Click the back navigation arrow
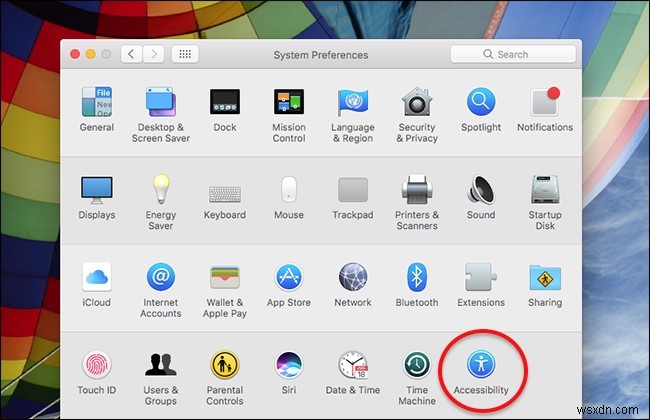This screenshot has width=650, height=420. click(131, 54)
